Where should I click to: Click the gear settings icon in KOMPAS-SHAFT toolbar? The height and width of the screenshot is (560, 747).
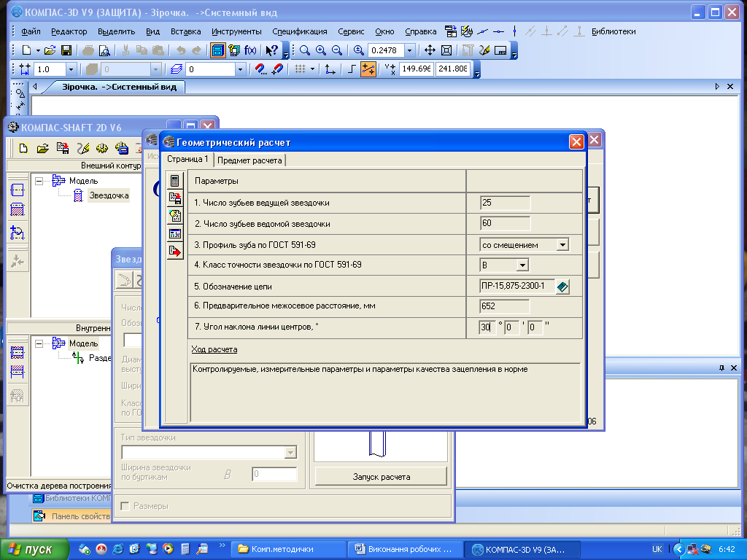point(102,148)
